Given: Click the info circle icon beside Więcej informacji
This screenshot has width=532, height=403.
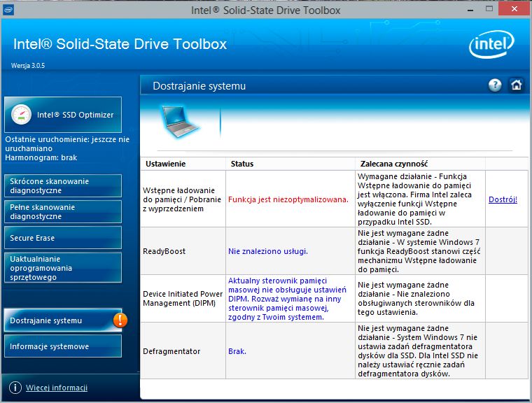Looking at the screenshot, I should [x=15, y=388].
